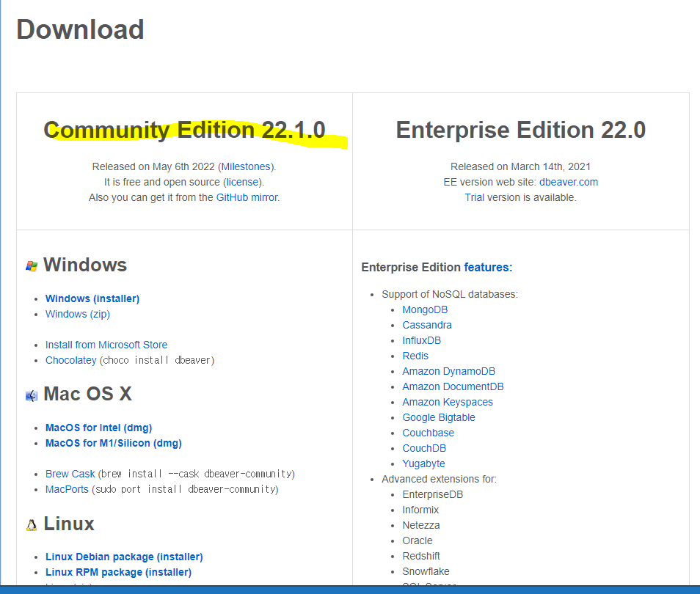Open the Yugabyte link
The width and height of the screenshot is (700, 594).
pos(423,463)
